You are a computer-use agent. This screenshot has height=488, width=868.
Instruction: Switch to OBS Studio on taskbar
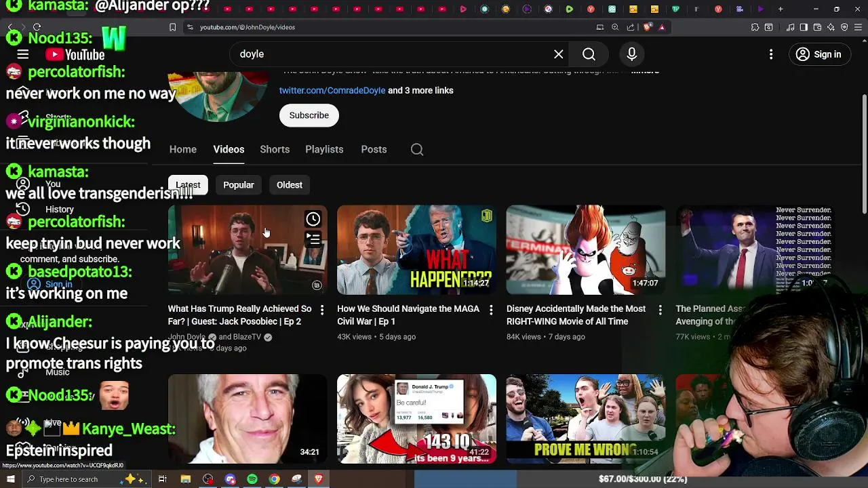click(208, 479)
